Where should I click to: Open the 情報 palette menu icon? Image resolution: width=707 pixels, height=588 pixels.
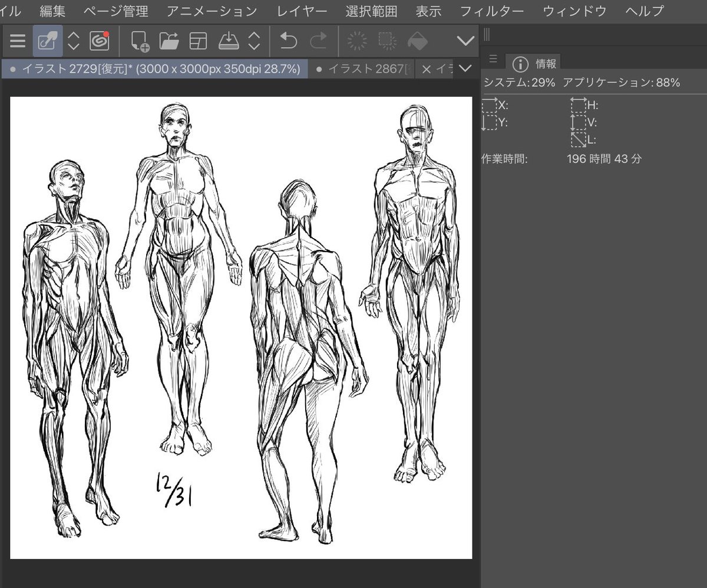click(x=493, y=59)
